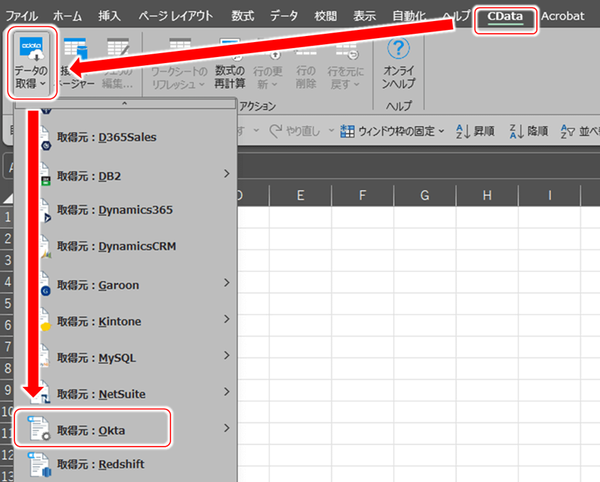This screenshot has height=482, width=600.
Task: Choose 取得元 : DynamicsCRM menu entry
Action: [x=125, y=246]
